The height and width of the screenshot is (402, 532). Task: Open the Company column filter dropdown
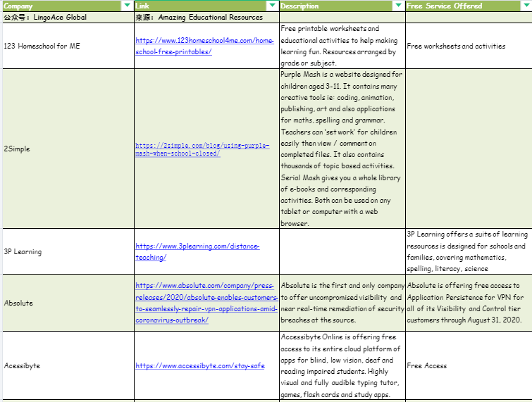(127, 6)
